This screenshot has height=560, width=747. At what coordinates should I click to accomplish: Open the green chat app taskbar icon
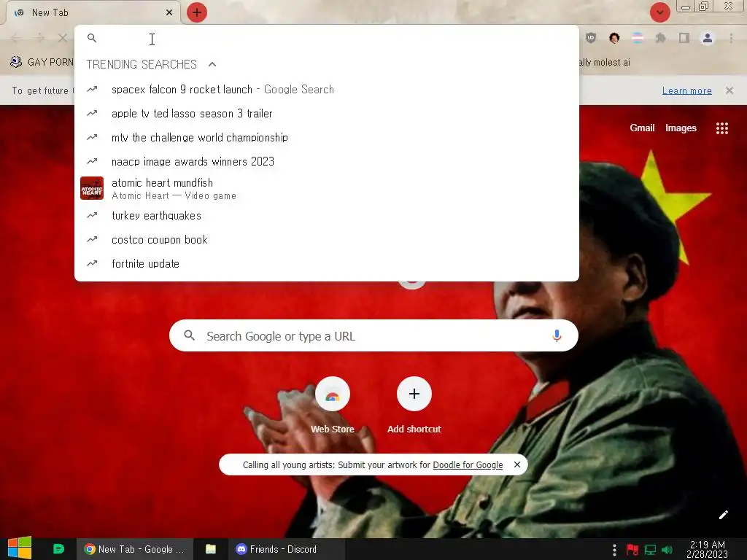[58, 549]
